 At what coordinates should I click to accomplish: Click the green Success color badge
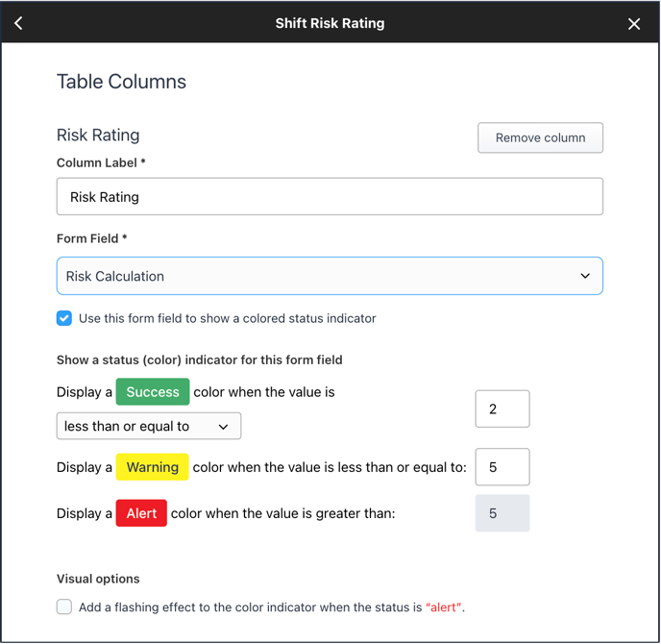(153, 392)
